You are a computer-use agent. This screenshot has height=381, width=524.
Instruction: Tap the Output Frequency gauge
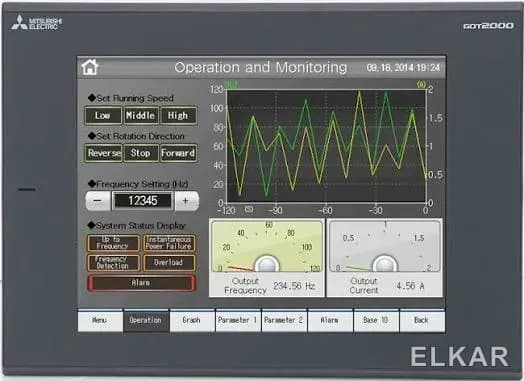coord(267,246)
